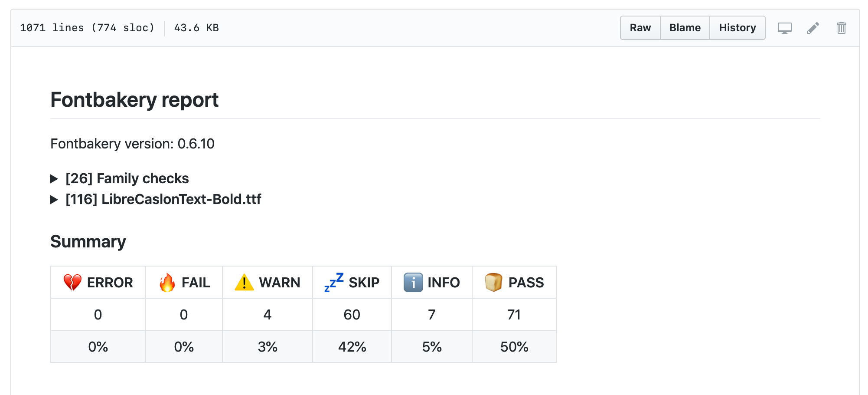868x395 pixels.
Task: Click the Summary heading
Action: [x=88, y=242]
